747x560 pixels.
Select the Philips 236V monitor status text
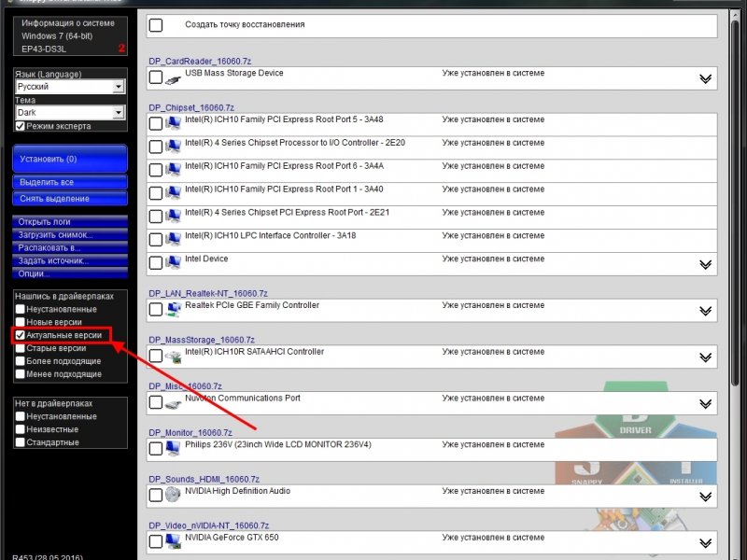point(493,445)
